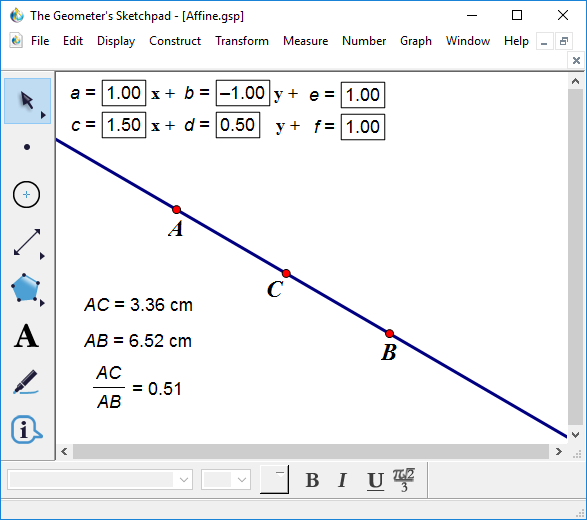
Task: Toggle bold text formatting
Action: (x=312, y=480)
